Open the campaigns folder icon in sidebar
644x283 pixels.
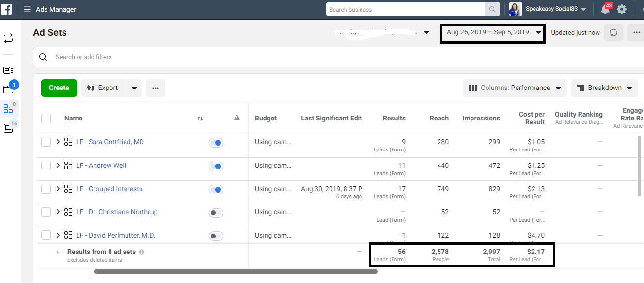(x=8, y=89)
